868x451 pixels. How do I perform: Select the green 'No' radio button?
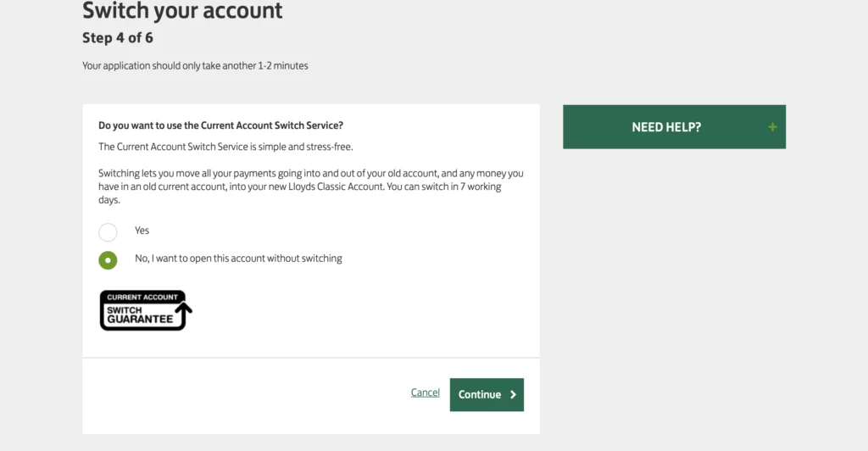(x=108, y=260)
